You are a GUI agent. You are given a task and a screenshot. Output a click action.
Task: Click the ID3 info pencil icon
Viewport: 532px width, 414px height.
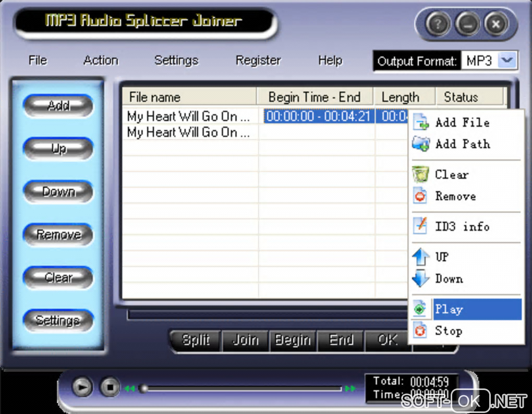420,226
